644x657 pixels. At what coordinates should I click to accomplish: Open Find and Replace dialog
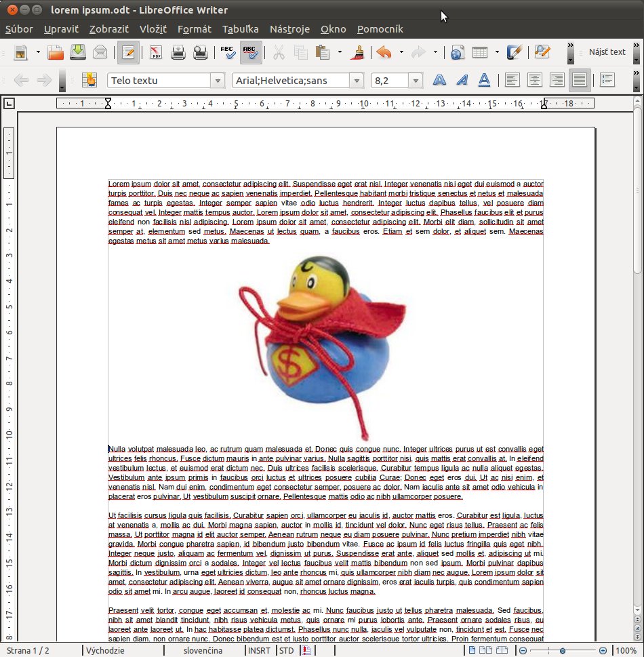tap(542, 52)
